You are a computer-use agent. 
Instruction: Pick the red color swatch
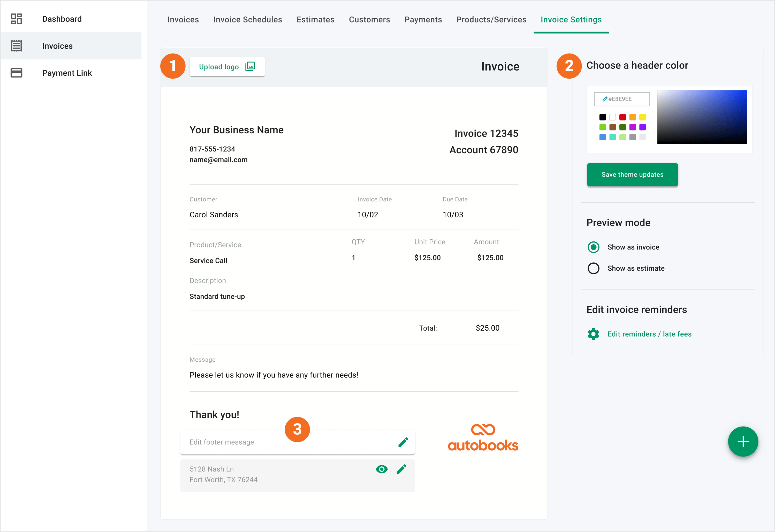click(622, 117)
